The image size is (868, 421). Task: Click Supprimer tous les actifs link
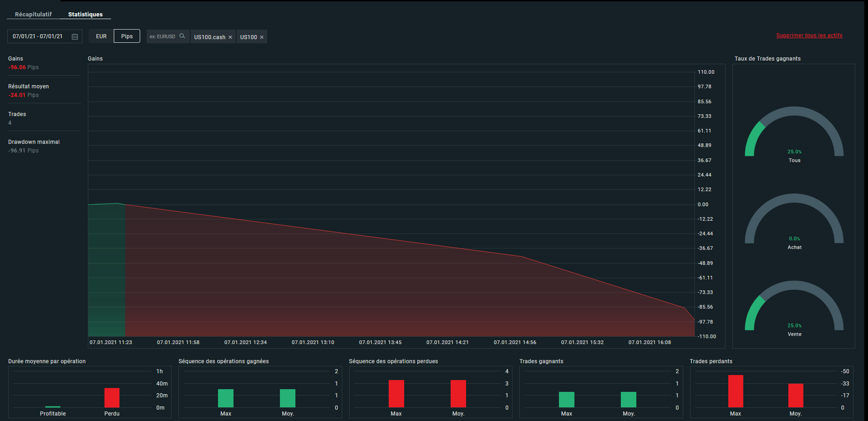coord(809,36)
